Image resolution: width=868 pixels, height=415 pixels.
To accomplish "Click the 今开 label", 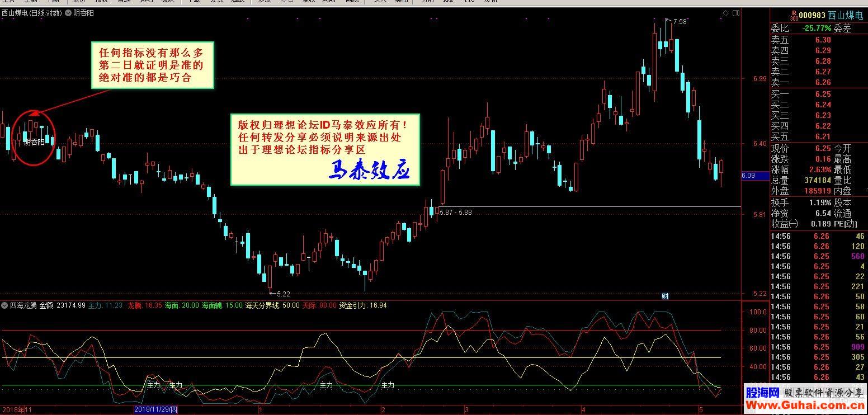I will point(842,148).
